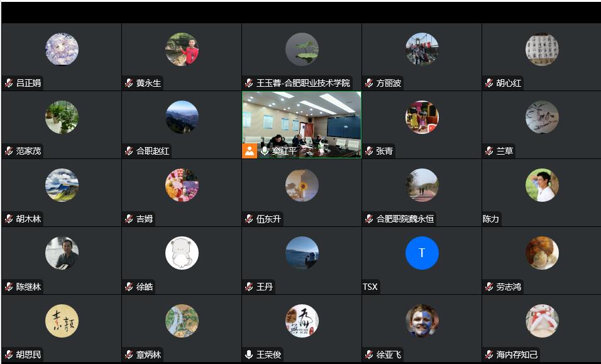Click muted mic icon next to 方丽波

click(x=369, y=83)
